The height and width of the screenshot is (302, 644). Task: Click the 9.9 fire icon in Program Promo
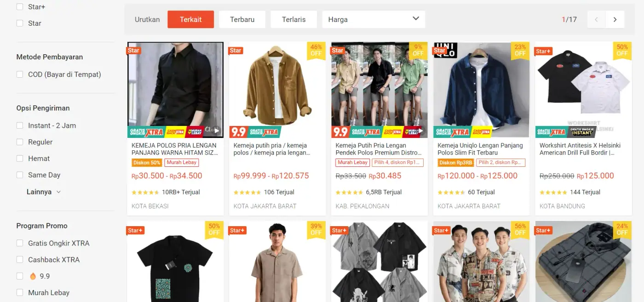[33, 276]
